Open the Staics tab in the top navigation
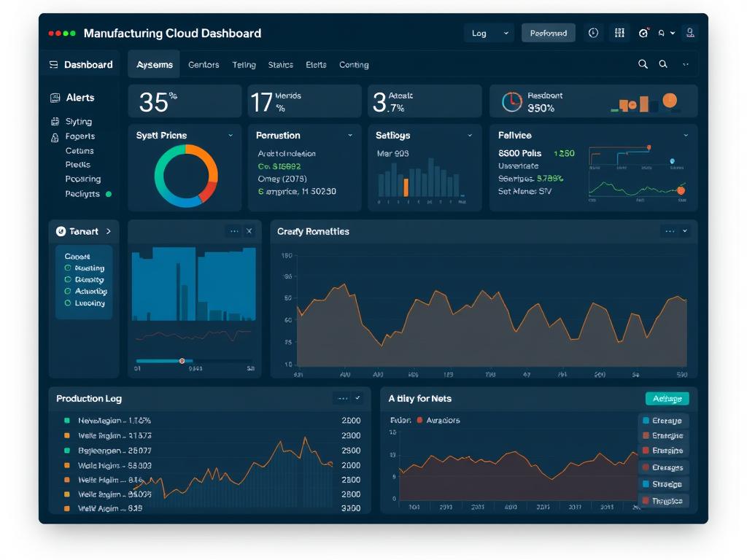 click(x=280, y=64)
